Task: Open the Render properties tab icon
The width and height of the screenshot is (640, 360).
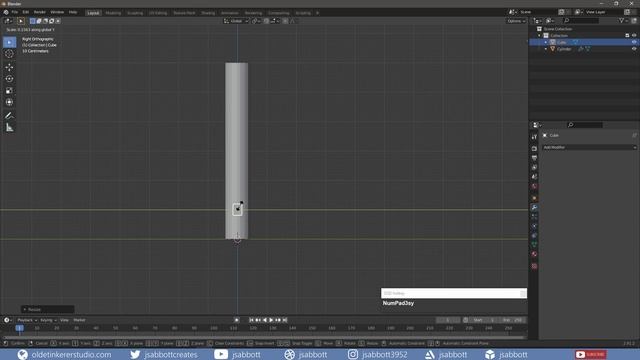Action: pyautogui.click(x=534, y=149)
